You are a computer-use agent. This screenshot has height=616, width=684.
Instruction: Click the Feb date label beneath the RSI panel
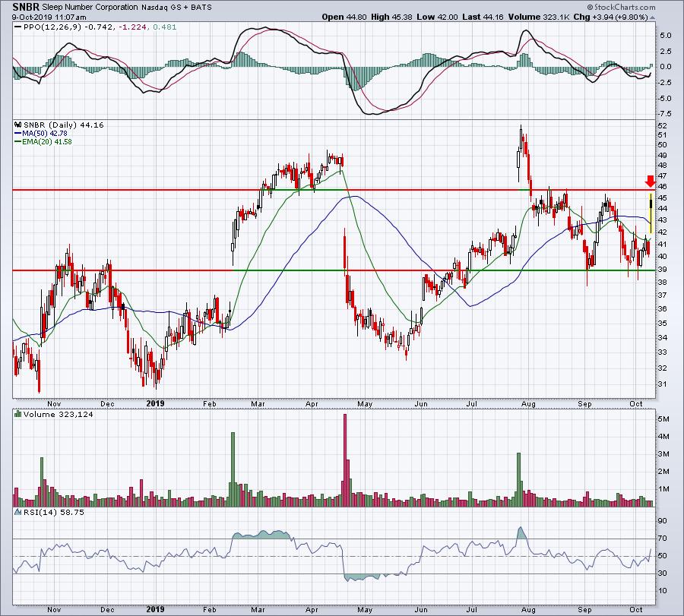tap(210, 609)
